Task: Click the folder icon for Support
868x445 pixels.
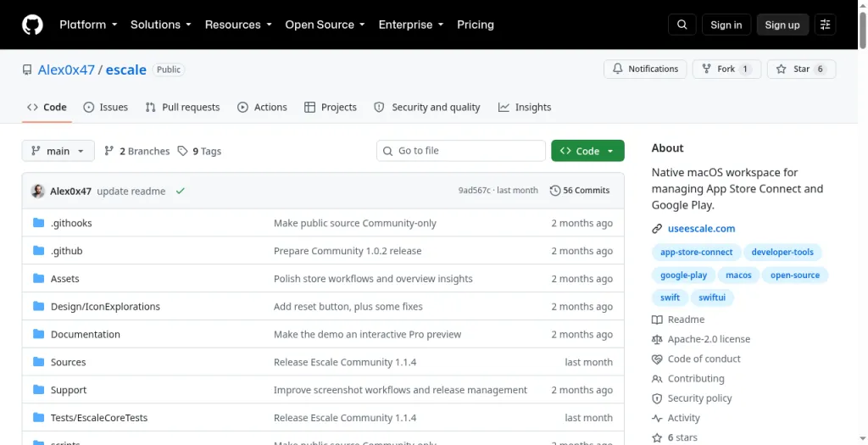Action: (x=38, y=390)
